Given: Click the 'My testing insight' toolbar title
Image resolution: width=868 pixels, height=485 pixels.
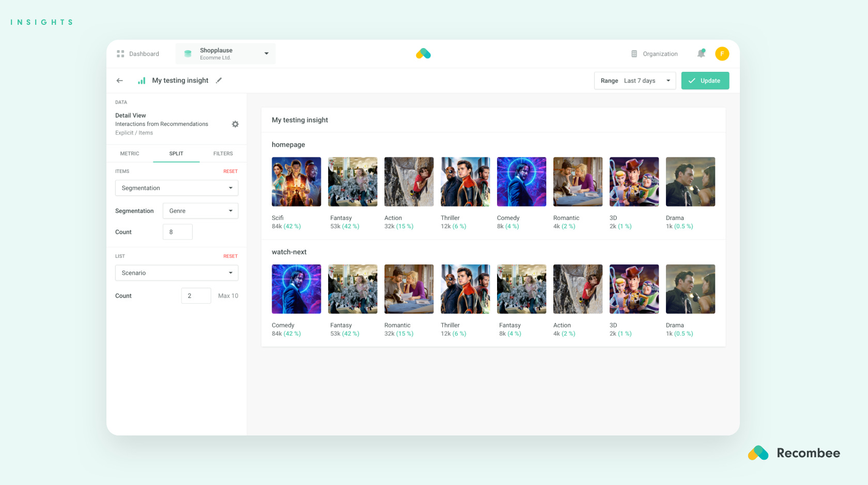Looking at the screenshot, I should pos(180,81).
